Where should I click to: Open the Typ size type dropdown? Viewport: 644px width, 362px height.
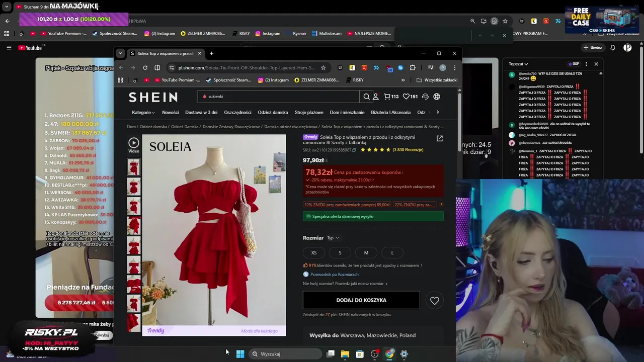click(333, 238)
